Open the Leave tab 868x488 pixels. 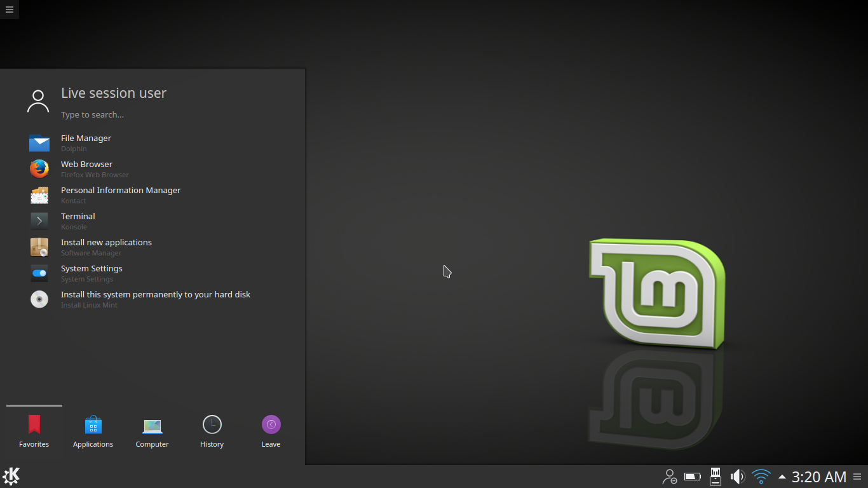pyautogui.click(x=271, y=431)
